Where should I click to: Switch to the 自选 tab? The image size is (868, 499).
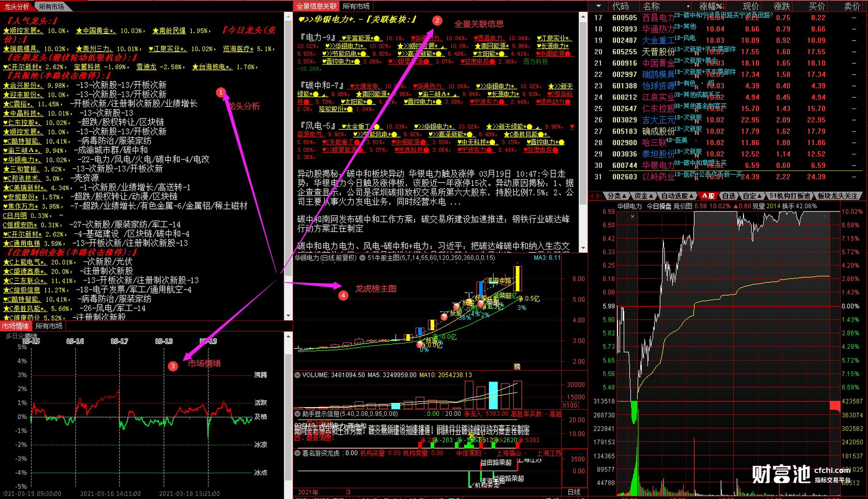coord(729,196)
